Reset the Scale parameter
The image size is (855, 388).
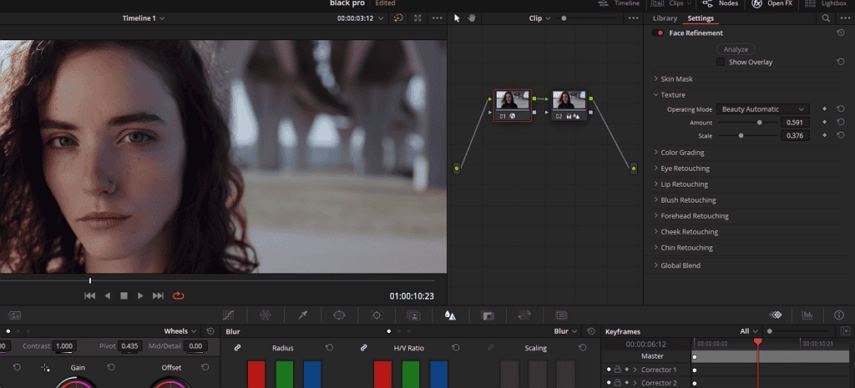pyautogui.click(x=840, y=135)
